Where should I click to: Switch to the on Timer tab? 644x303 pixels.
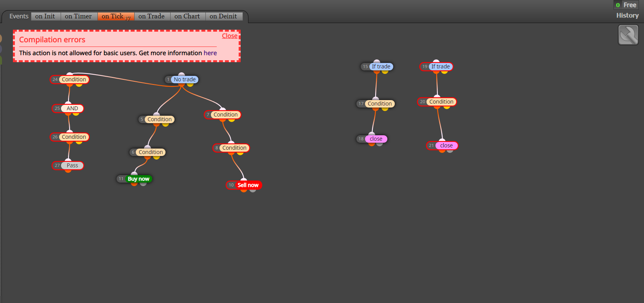[79, 16]
